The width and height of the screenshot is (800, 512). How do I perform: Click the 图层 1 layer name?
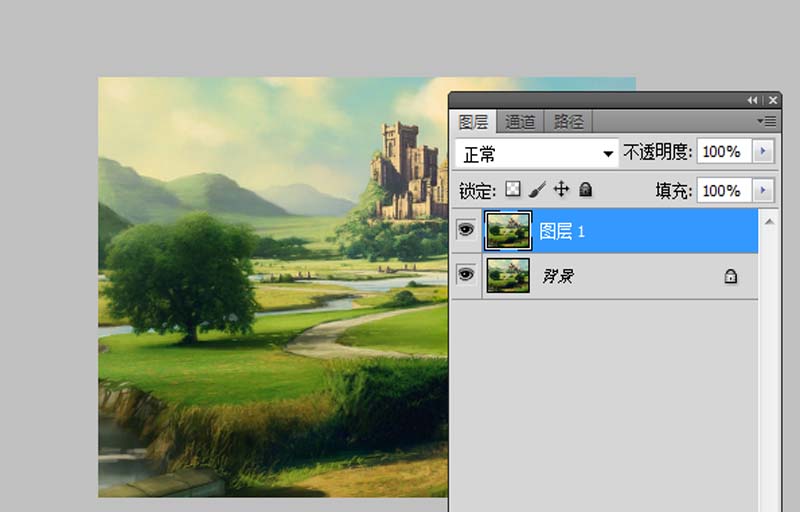(x=562, y=232)
